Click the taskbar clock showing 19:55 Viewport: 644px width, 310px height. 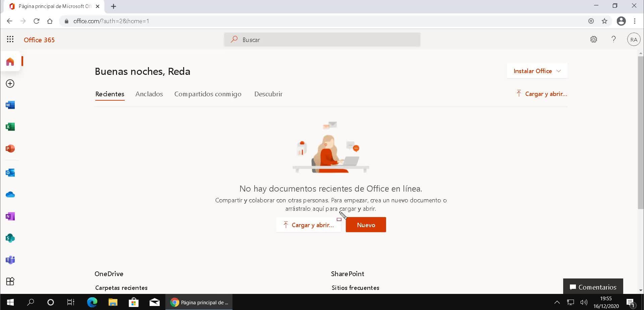tap(606, 302)
